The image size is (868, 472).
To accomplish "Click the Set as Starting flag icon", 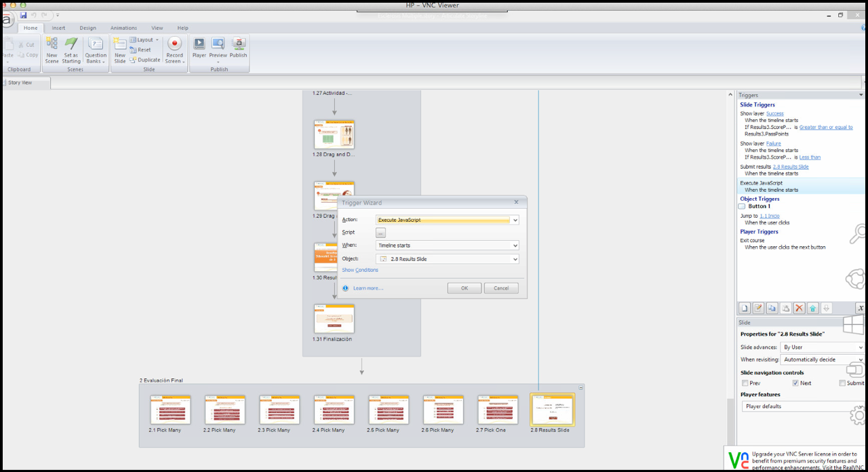I will tap(71, 44).
